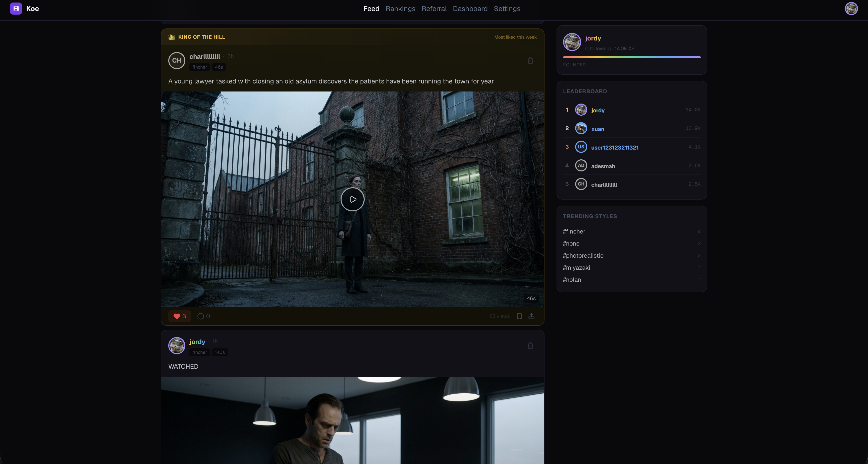Click the FOUNDER badge label
868x464 pixels.
coord(574,65)
